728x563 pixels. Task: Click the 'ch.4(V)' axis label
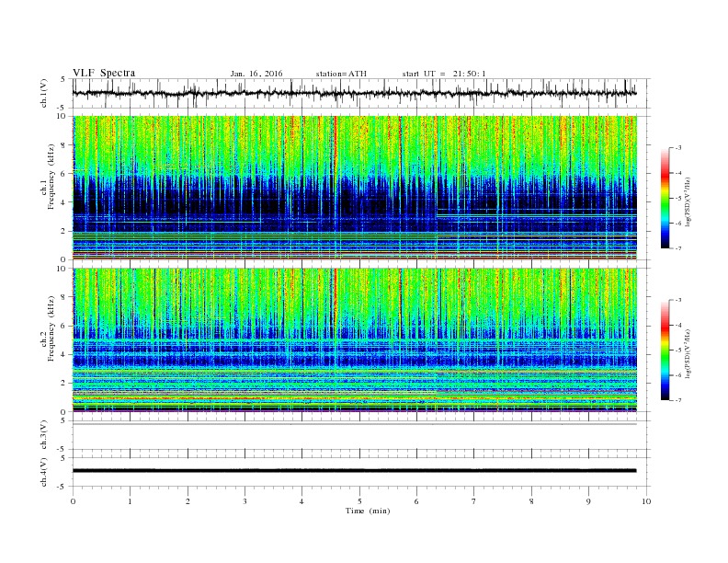click(x=44, y=472)
